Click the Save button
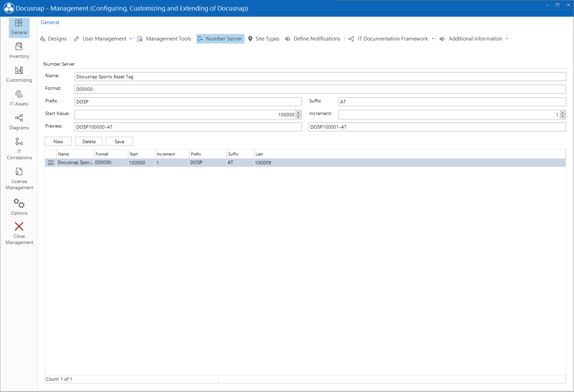Viewport: 574px width, 392px height. tap(119, 142)
